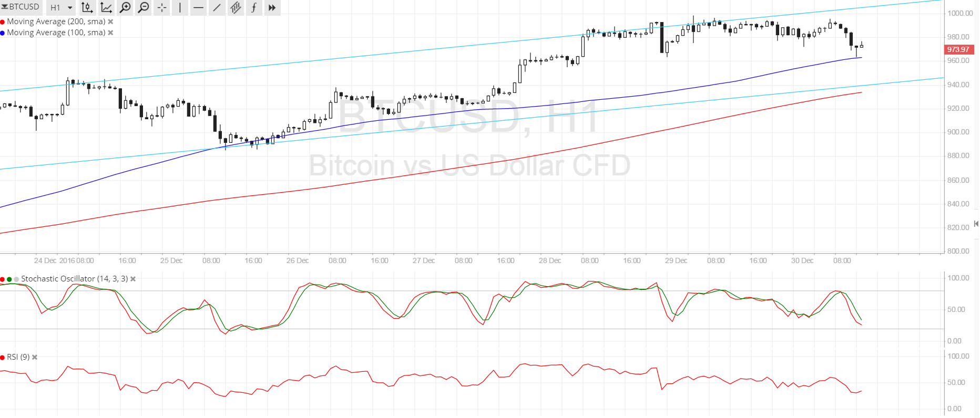This screenshot has width=980, height=418.
Task: Click the current price label 973.97
Action: point(959,49)
